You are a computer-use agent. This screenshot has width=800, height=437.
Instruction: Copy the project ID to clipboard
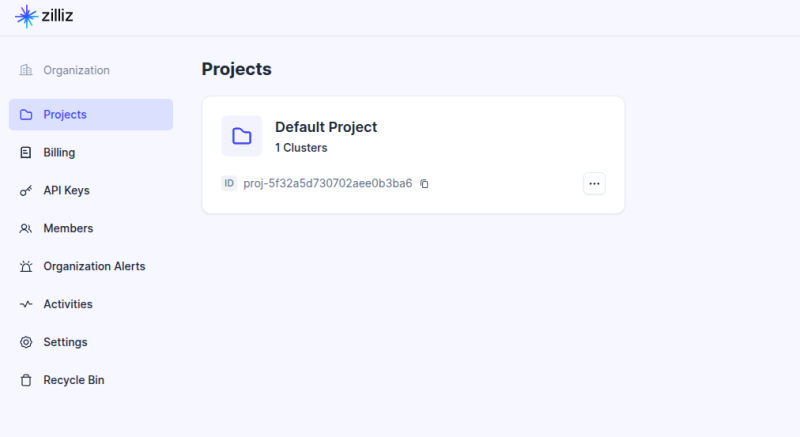pyautogui.click(x=424, y=184)
